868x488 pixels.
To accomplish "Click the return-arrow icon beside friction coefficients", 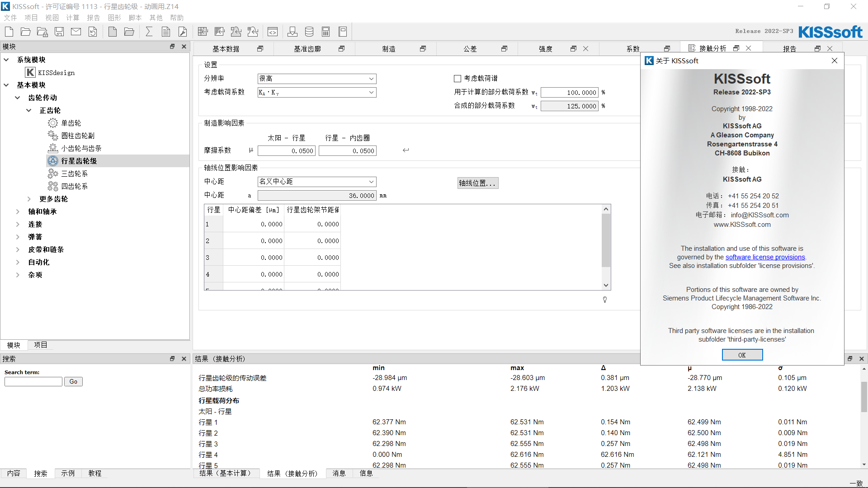I will (406, 150).
